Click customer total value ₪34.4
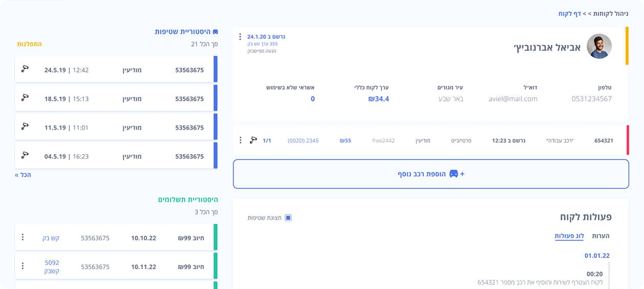644x289 pixels. coord(379,99)
